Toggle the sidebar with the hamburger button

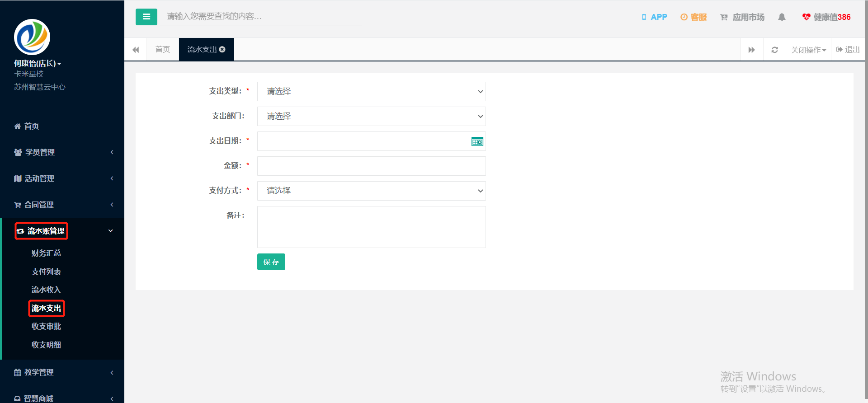(146, 17)
